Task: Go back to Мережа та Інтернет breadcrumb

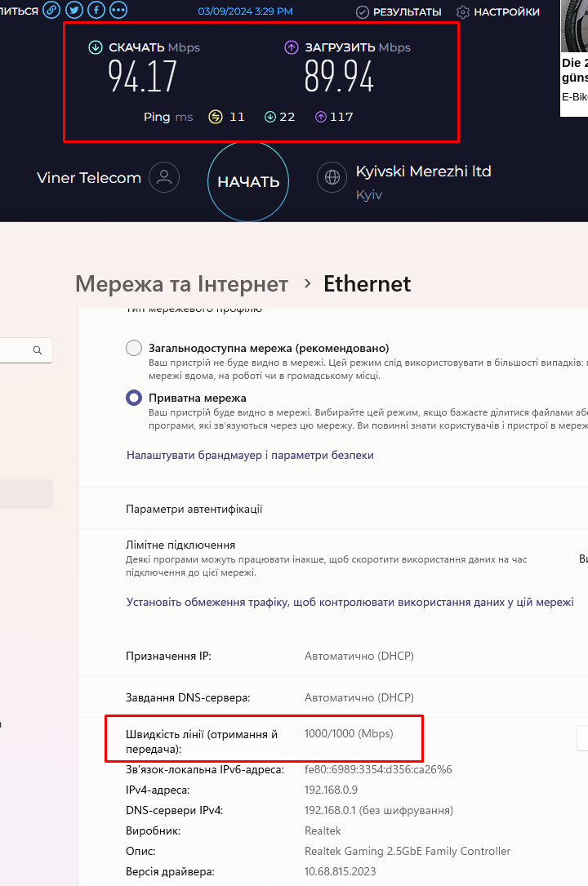Action: (182, 283)
